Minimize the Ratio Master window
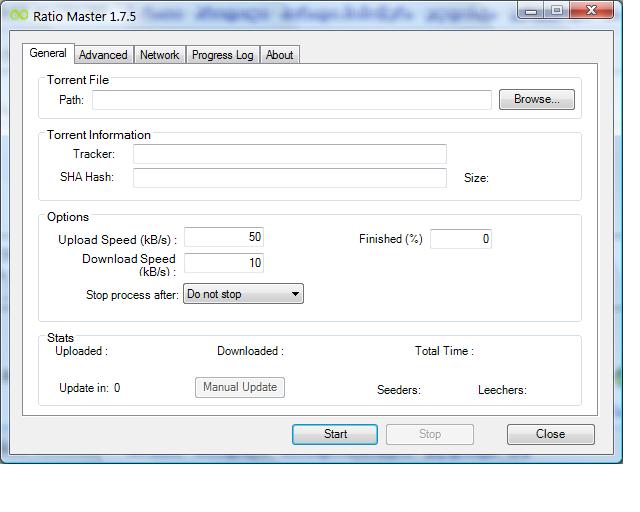The image size is (640, 512). (531, 10)
